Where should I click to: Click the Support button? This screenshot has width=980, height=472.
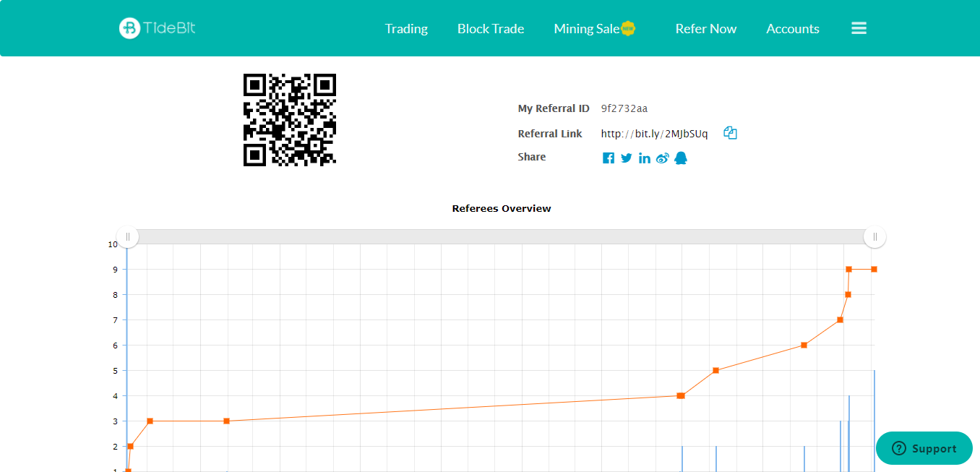tap(924, 448)
